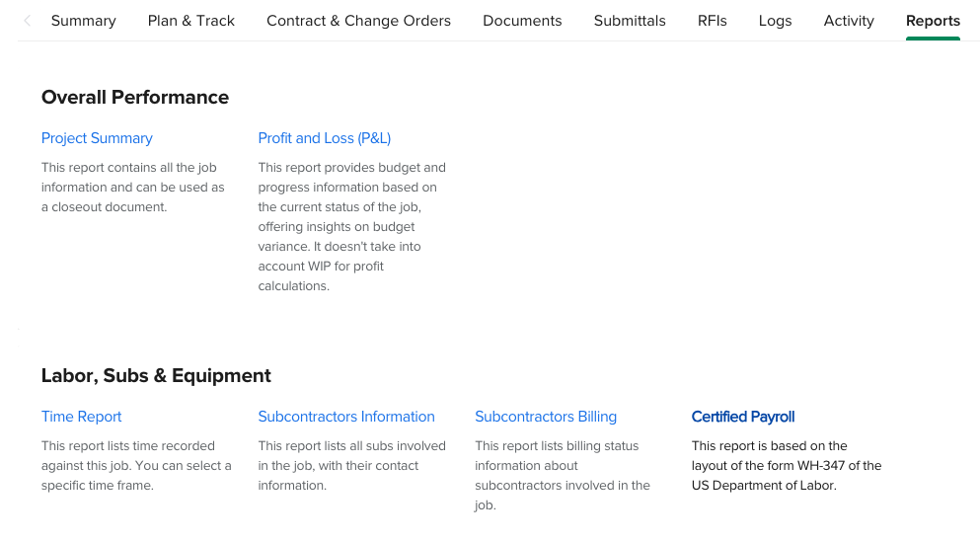Select the Documents tab
Screen dimensions: 980x542
pos(522,21)
